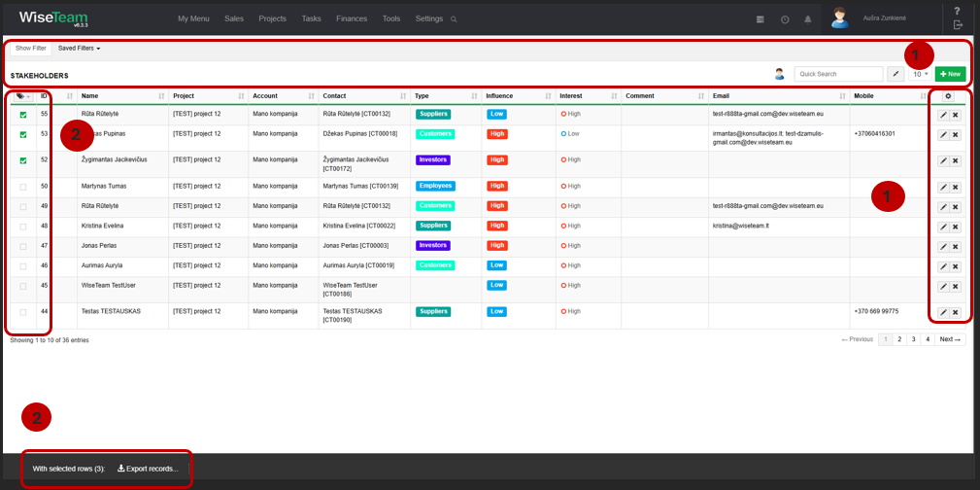Click the green New button
The height and width of the screenshot is (490, 980).
[950, 74]
